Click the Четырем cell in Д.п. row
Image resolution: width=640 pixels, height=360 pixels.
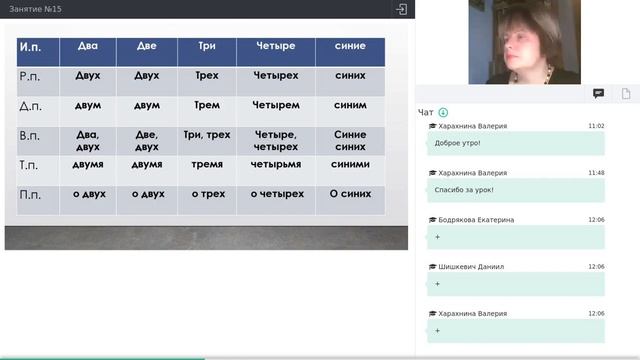point(276,111)
